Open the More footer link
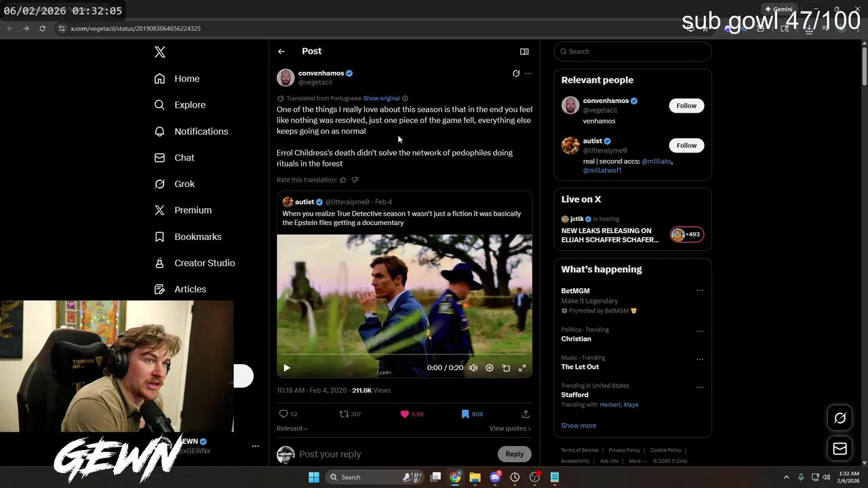This screenshot has width=868, height=488. tap(637, 461)
